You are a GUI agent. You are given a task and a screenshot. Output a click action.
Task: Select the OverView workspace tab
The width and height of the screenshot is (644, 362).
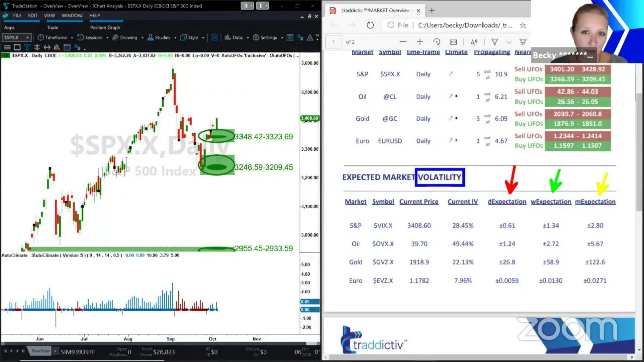(41, 351)
